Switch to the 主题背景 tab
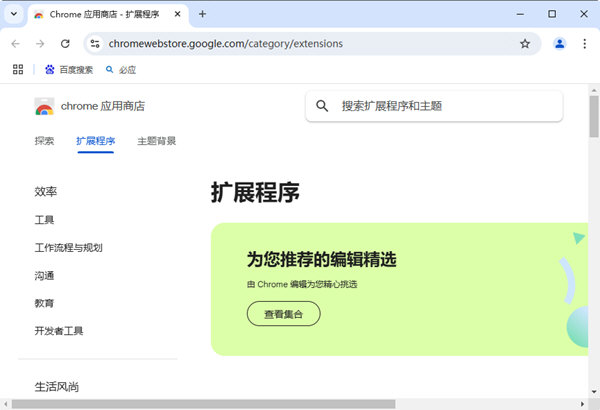The height and width of the screenshot is (410, 600). tap(157, 141)
